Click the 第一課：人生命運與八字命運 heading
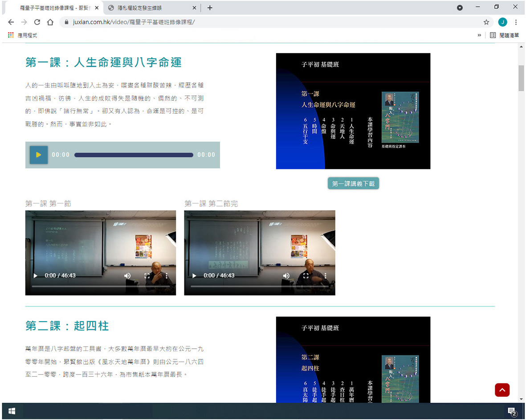Viewport: 526px width, 420px height. pyautogui.click(x=104, y=62)
